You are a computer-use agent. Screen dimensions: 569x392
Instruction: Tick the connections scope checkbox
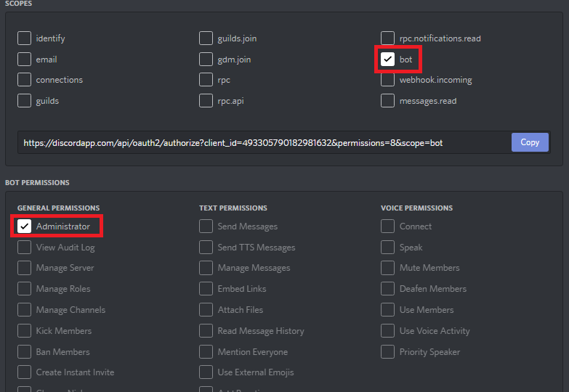[x=24, y=80]
